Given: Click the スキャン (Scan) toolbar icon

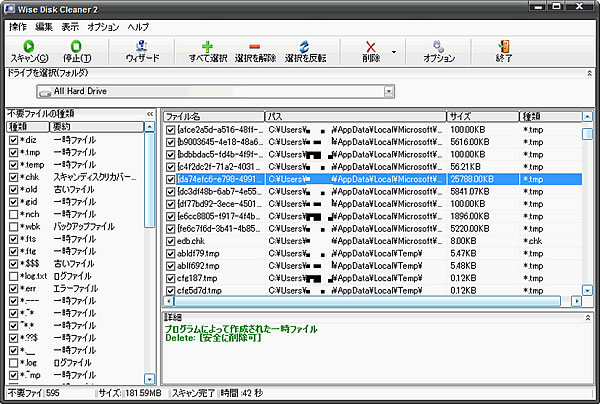Looking at the screenshot, I should tap(28, 46).
